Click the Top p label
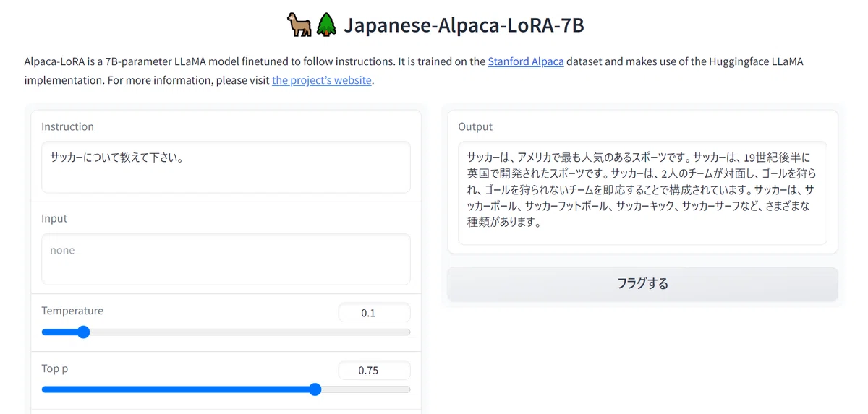This screenshot has width=868, height=414. pyautogui.click(x=55, y=368)
